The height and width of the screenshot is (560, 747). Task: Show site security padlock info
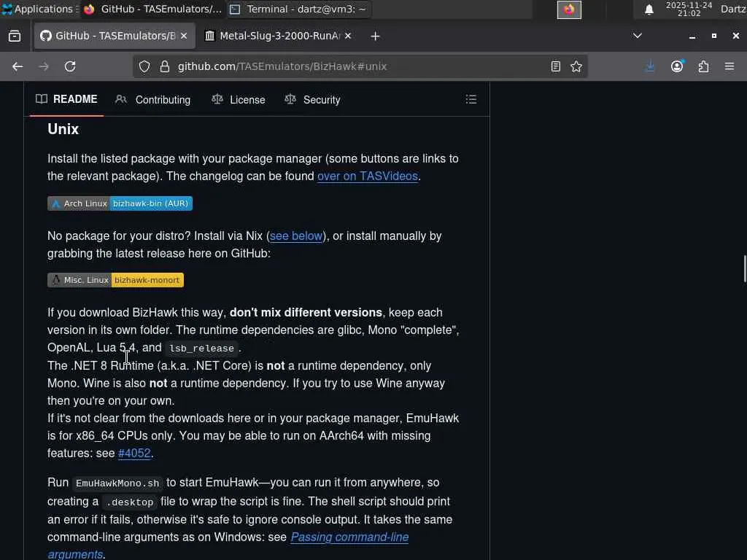coord(165,66)
